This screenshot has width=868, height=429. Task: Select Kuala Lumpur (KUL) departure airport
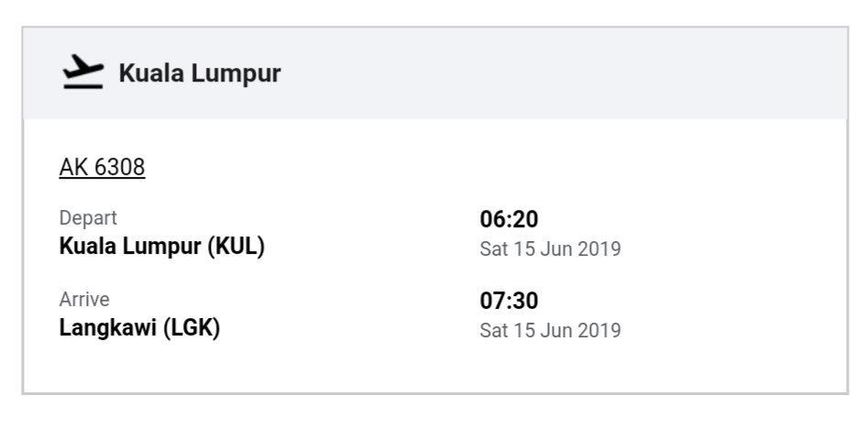[161, 247]
